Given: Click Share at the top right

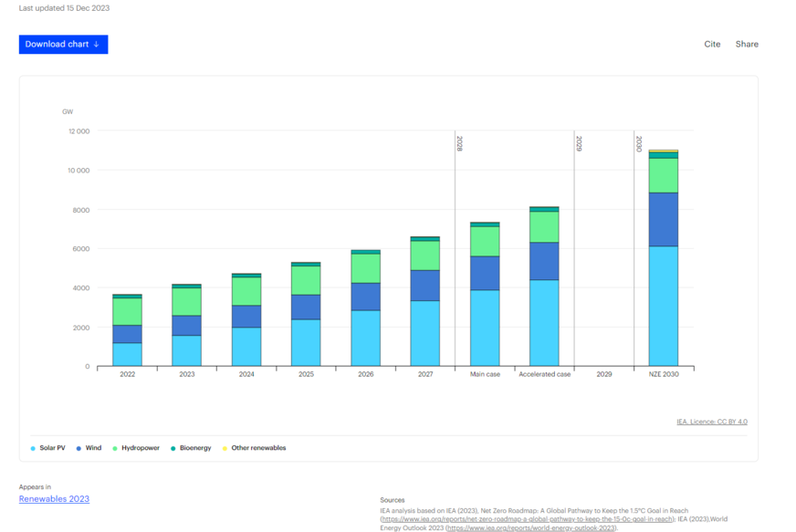Looking at the screenshot, I should [747, 44].
